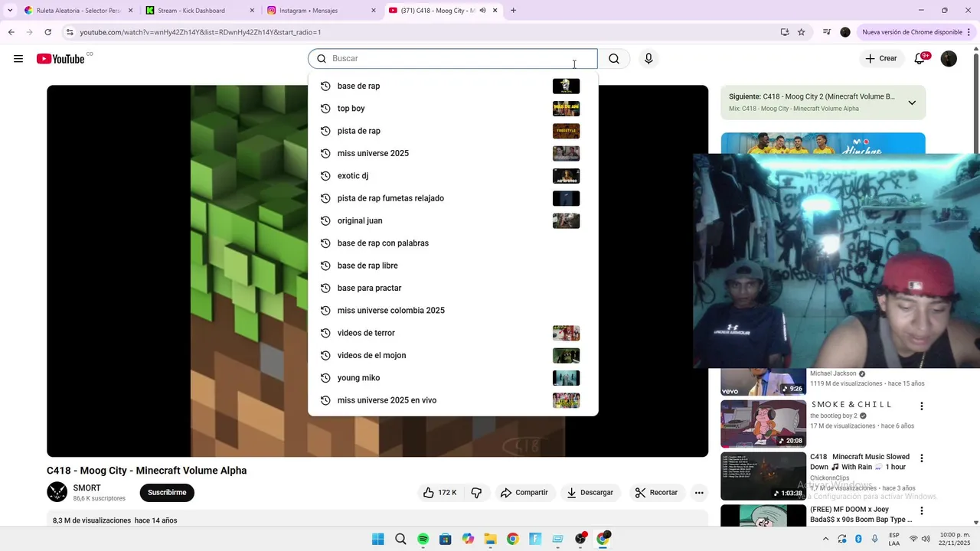This screenshot has width=980, height=551.
Task: Select suggestion "exotic dj"
Action: click(x=452, y=176)
